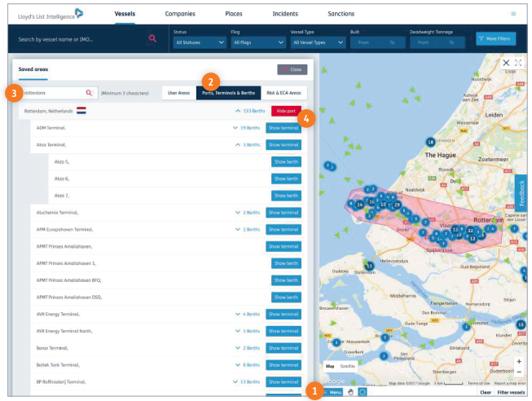The image size is (532, 401).
Task: Select Ports, Terminals & Berths tab
Action: [228, 93]
